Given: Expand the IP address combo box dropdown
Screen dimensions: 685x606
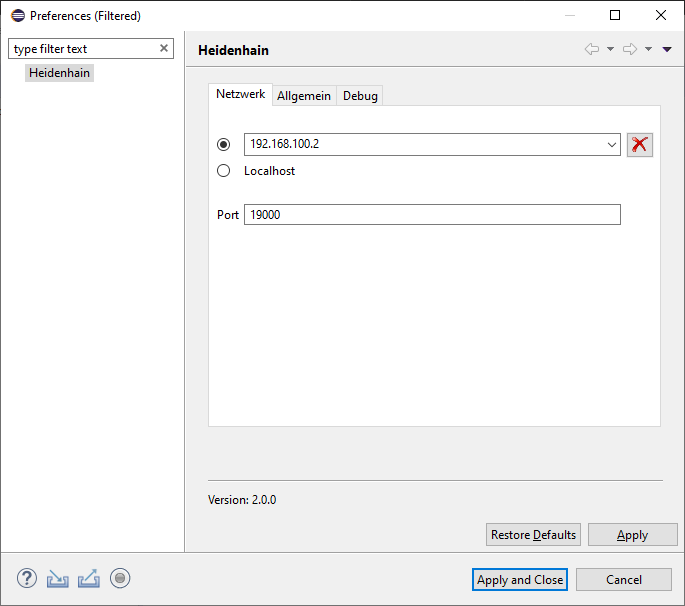Looking at the screenshot, I should pyautogui.click(x=612, y=145).
